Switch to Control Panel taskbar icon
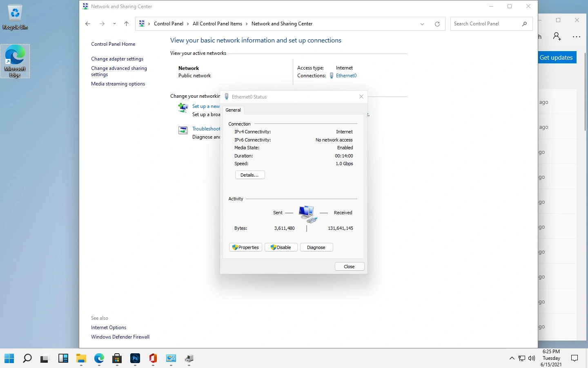This screenshot has width=588, height=368. (171, 359)
